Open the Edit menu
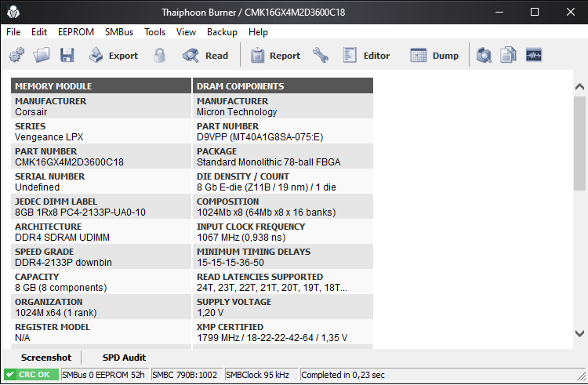This screenshot has height=385, width=588. (x=39, y=32)
